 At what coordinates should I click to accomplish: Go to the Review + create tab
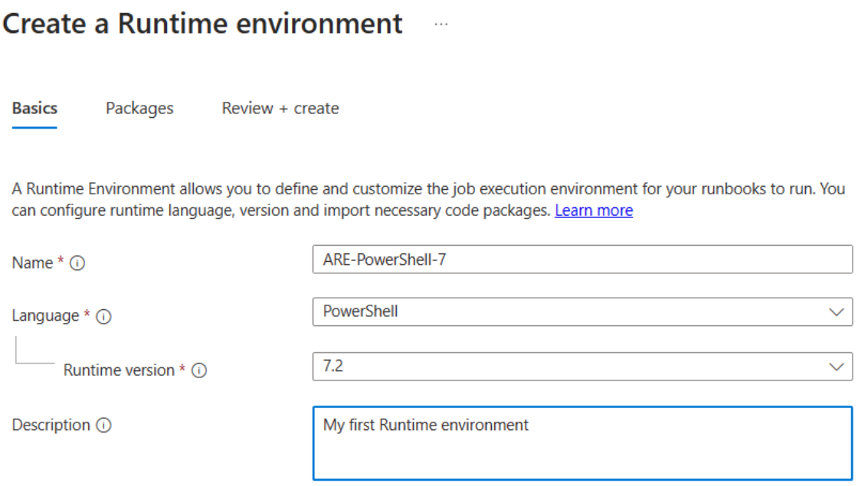[x=280, y=109]
